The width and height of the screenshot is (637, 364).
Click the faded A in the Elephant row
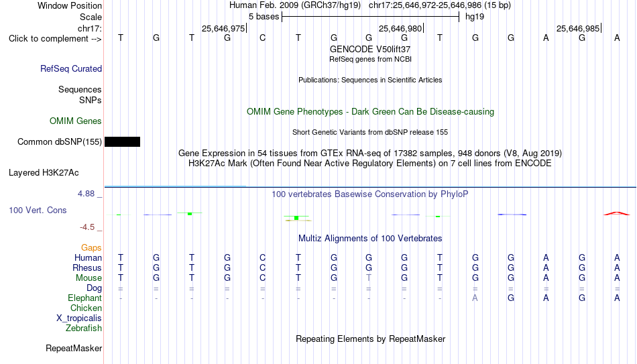point(475,298)
